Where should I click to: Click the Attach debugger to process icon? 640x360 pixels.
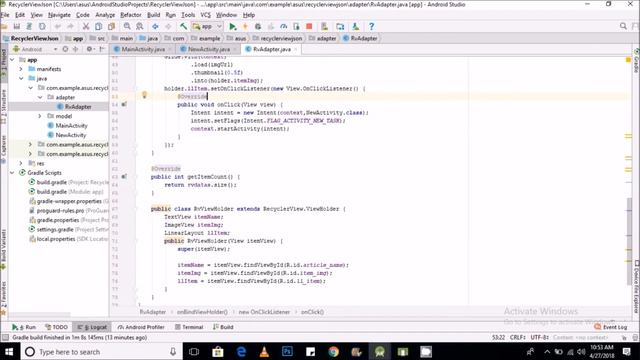tap(296, 26)
